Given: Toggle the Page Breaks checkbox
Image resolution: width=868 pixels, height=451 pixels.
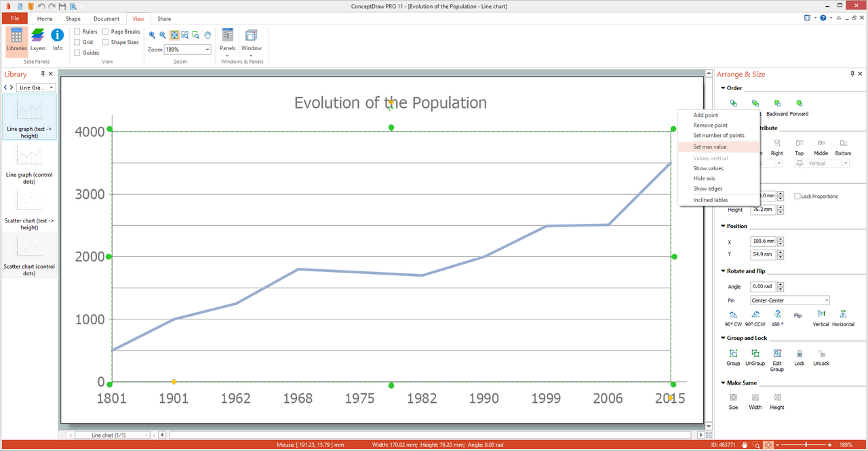Looking at the screenshot, I should pyautogui.click(x=106, y=32).
